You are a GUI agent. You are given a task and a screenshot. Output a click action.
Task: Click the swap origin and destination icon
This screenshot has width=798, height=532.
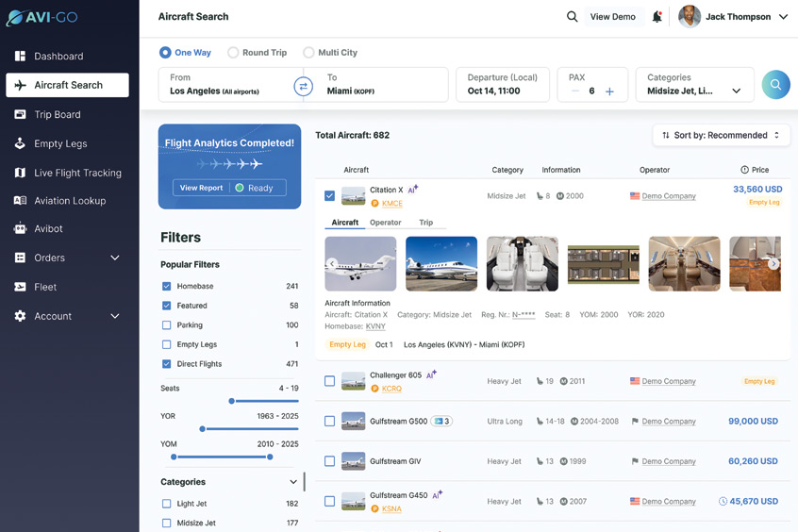click(303, 86)
